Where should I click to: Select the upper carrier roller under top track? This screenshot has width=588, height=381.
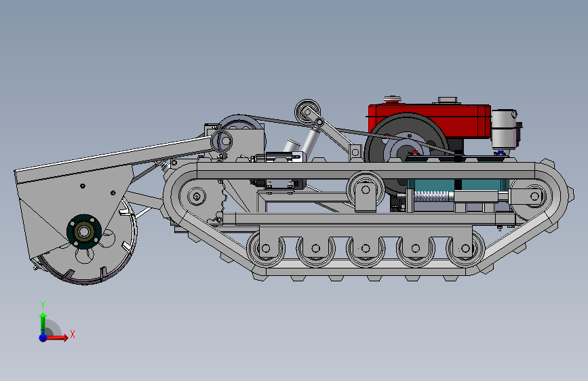tap(366, 190)
